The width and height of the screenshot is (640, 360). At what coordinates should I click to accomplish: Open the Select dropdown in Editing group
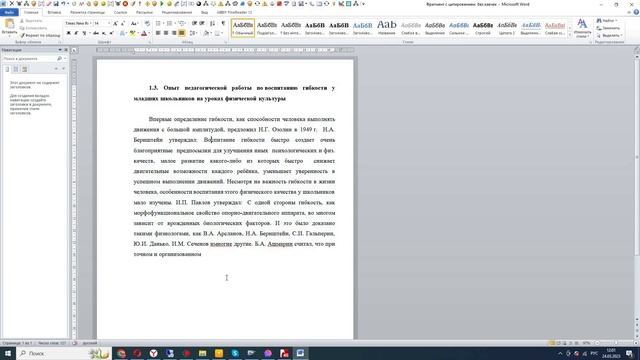[x=610, y=36]
